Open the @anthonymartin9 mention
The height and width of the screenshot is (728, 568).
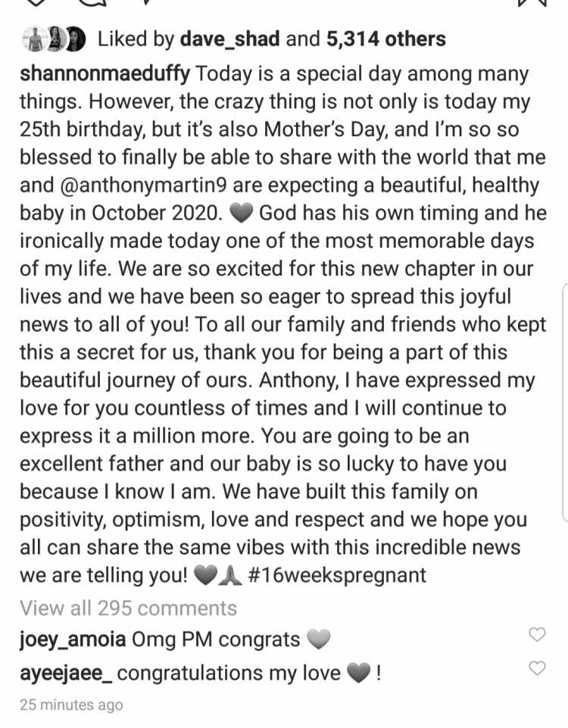point(143,185)
